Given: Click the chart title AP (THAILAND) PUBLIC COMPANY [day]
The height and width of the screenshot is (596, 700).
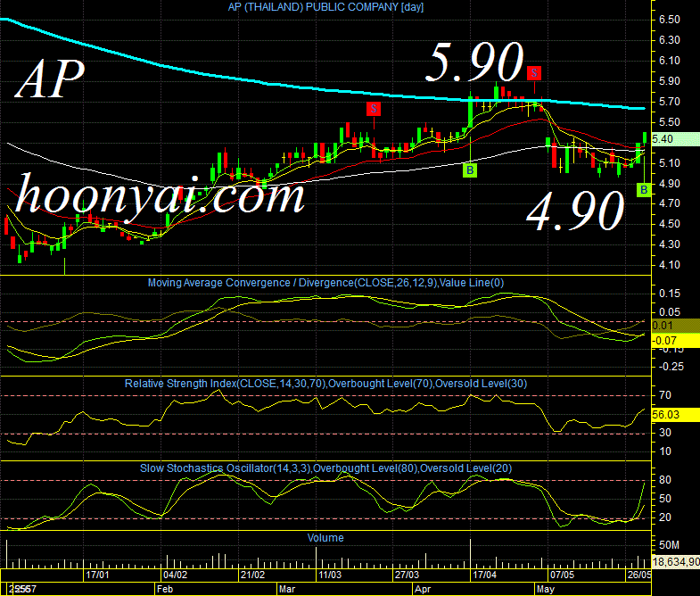Looking at the screenshot, I should [325, 7].
